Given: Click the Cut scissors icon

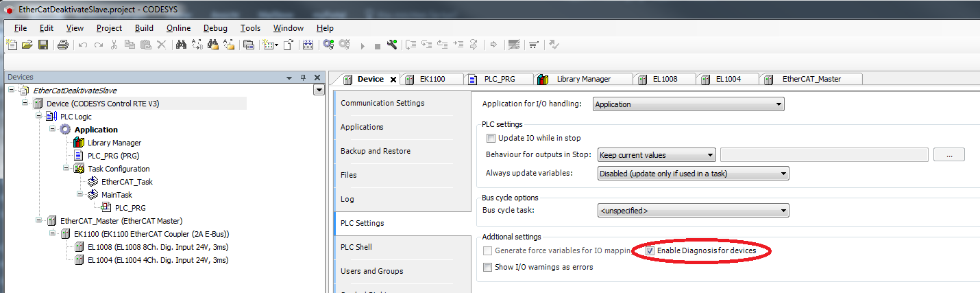Looking at the screenshot, I should pyautogui.click(x=114, y=45).
